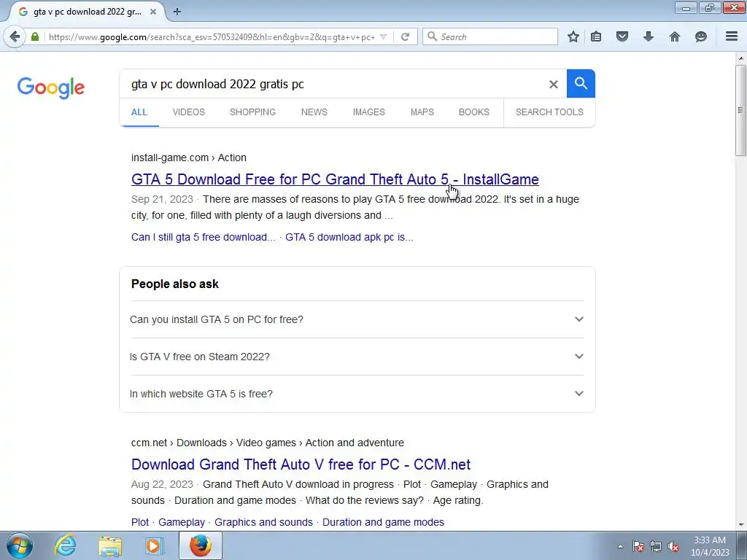Switch to the BOOKS results tab

[x=473, y=112]
